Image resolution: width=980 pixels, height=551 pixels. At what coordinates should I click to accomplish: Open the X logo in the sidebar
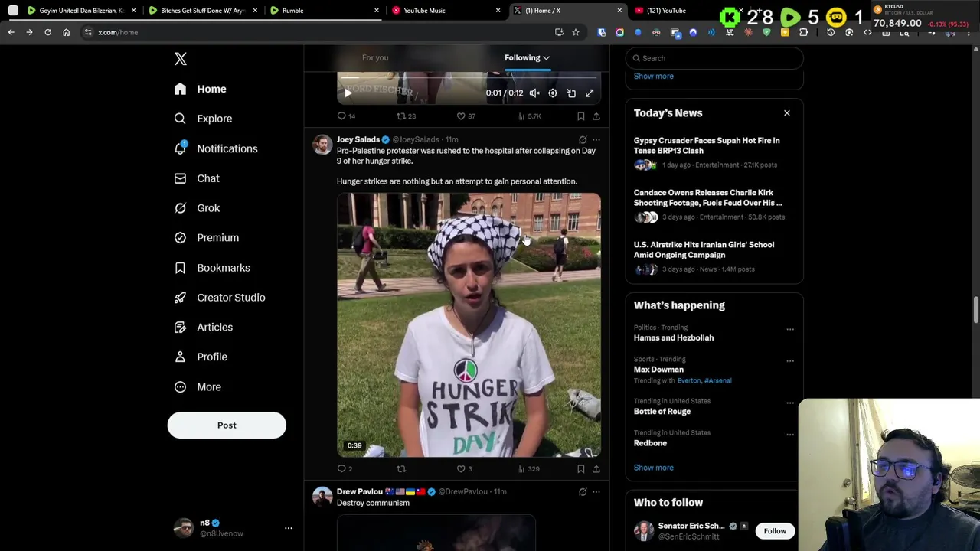[180, 59]
